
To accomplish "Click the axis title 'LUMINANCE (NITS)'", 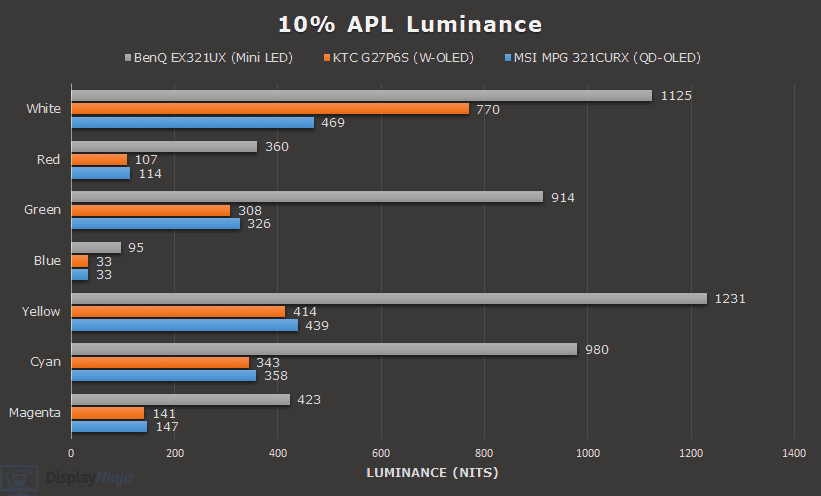I will click(432, 473).
